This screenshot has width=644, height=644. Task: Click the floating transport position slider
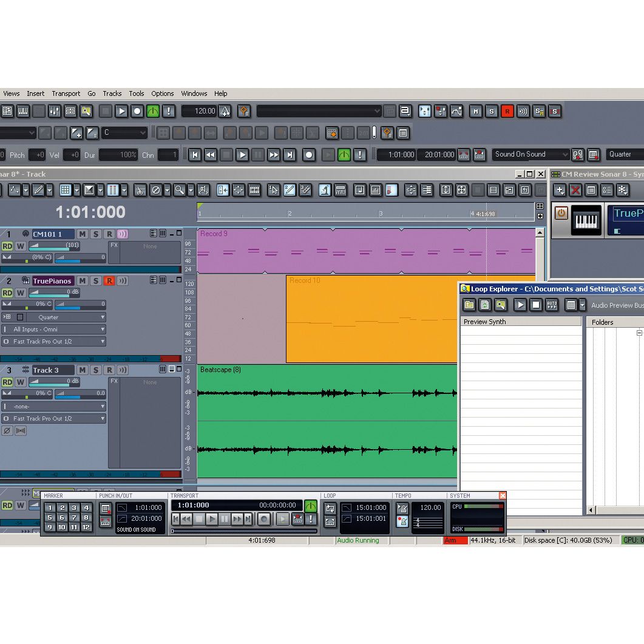[244, 531]
